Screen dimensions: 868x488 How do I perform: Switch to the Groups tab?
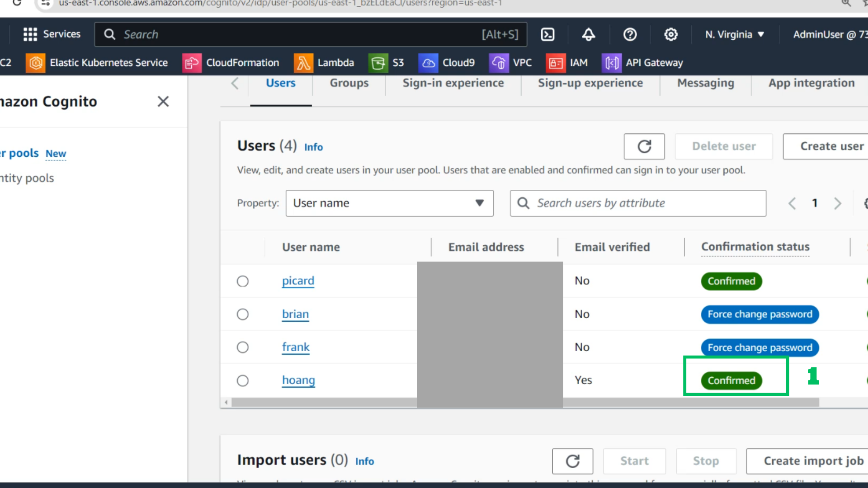[349, 83]
